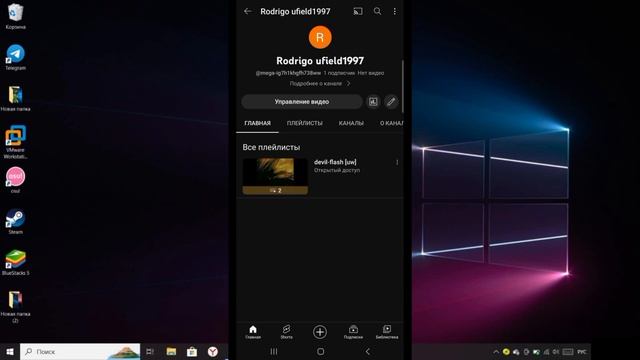640x360 pixels.
Task: Tap Главная home icon in bottom bar
Action: (x=253, y=332)
